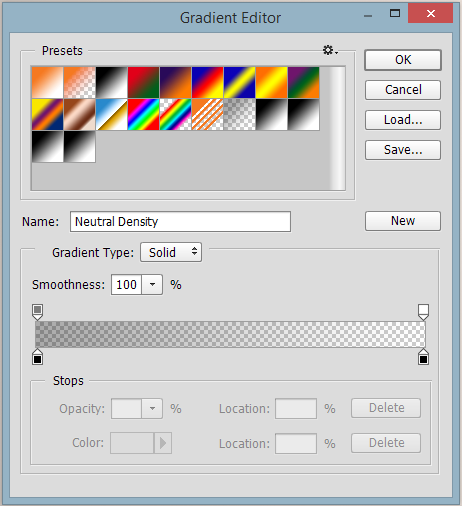Select the orange-to-transparent gradient preset
This screenshot has height=506, width=462.
click(79, 82)
